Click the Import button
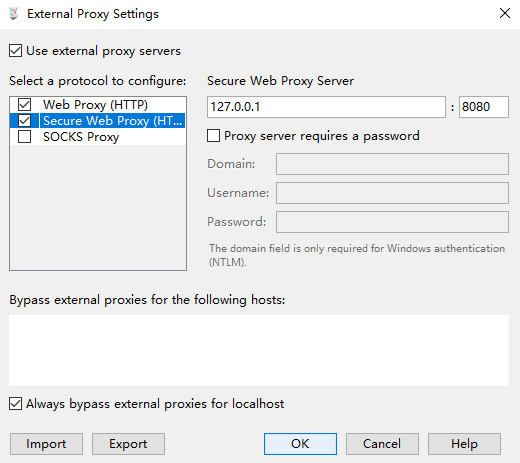Image resolution: width=520 pixels, height=463 pixels. click(46, 444)
